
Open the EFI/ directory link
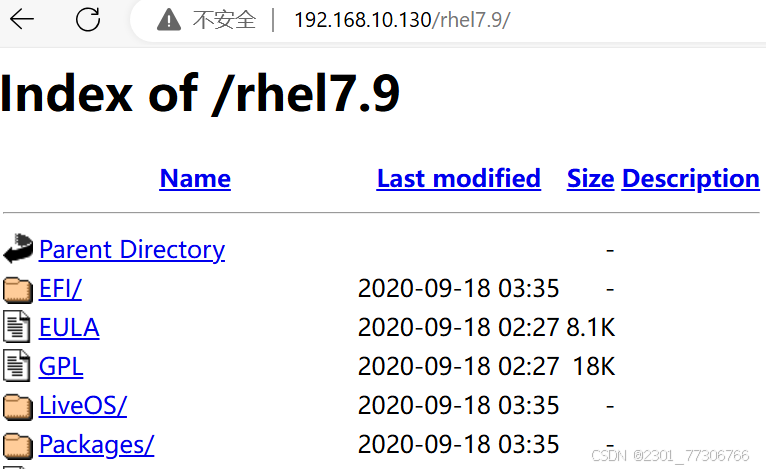click(x=61, y=289)
